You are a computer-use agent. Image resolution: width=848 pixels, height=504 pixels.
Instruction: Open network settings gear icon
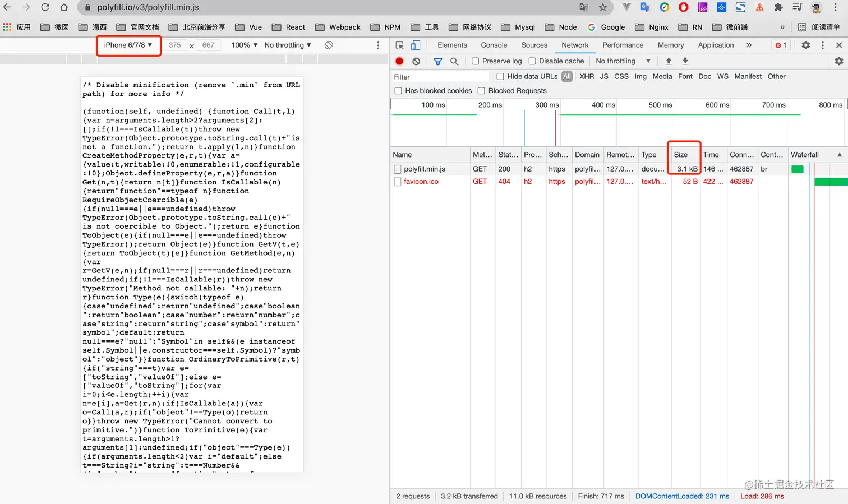(839, 61)
